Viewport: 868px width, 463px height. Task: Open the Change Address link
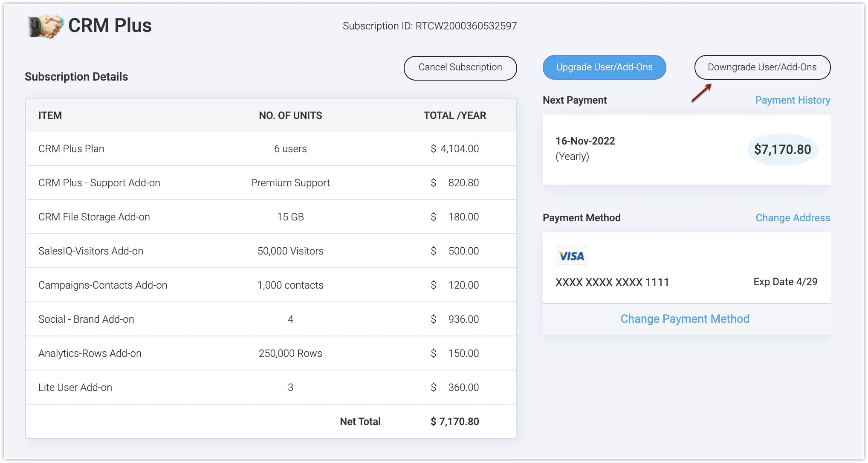[x=793, y=218]
